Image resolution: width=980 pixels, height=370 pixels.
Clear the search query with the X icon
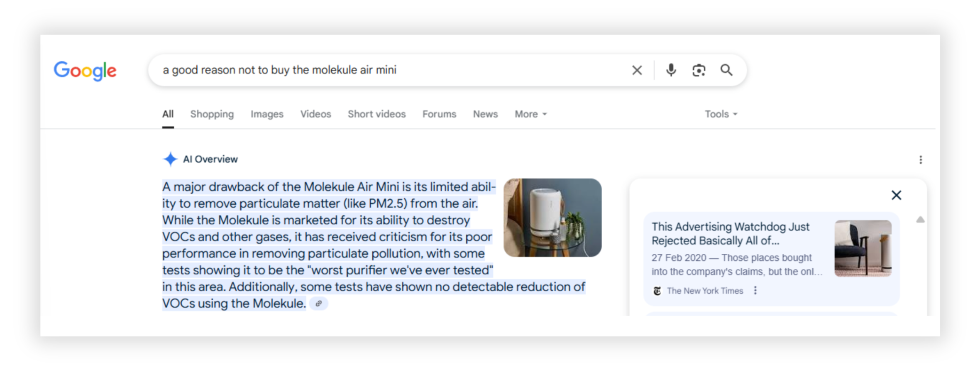pyautogui.click(x=637, y=70)
